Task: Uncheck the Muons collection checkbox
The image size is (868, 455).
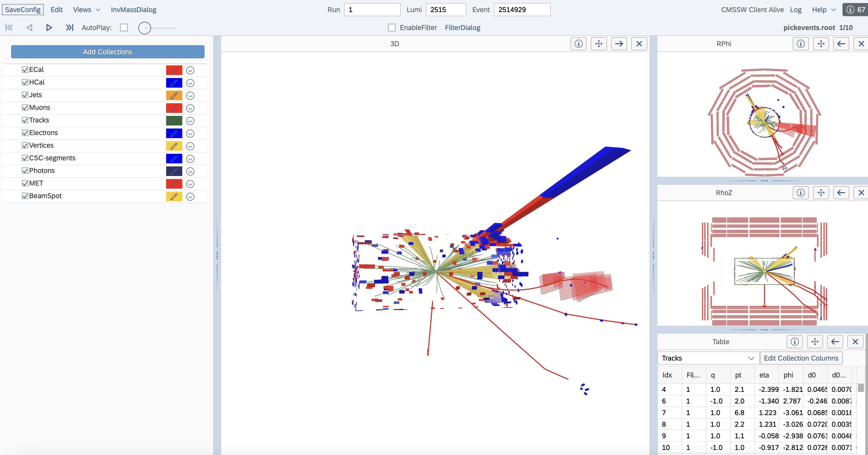Action: pos(25,108)
